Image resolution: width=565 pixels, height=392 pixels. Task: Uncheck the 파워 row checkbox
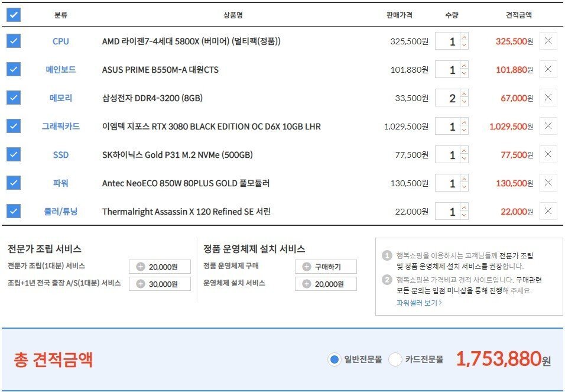click(x=14, y=183)
